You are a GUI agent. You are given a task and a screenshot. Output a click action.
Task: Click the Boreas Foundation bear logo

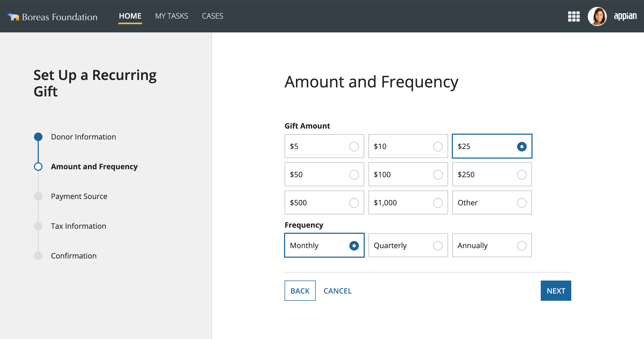click(x=13, y=17)
